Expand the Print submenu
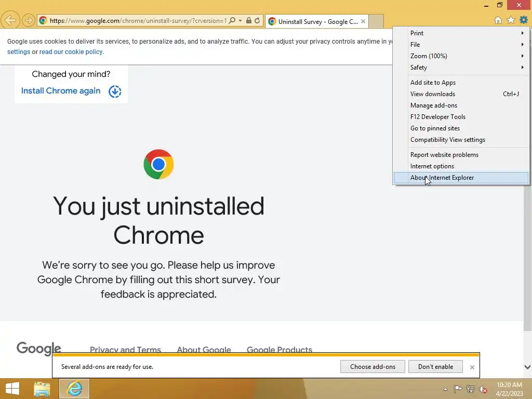 [461, 33]
